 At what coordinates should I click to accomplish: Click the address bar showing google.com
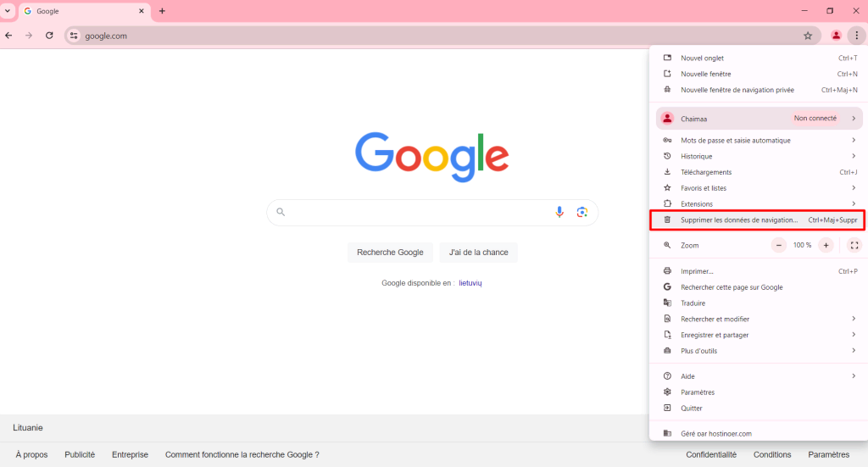(x=442, y=36)
